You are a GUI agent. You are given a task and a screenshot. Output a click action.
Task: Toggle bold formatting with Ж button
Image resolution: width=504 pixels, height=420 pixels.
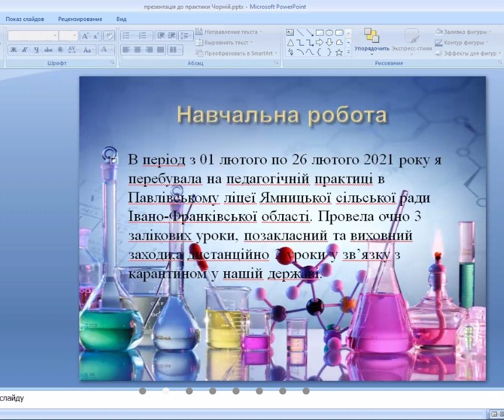click(13, 50)
